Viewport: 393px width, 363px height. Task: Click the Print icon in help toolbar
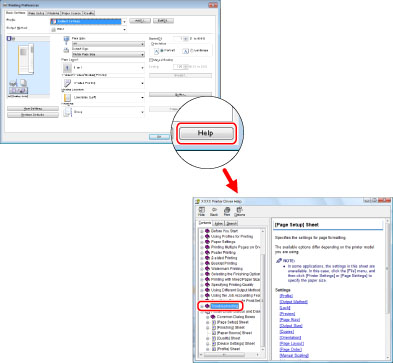(x=227, y=210)
